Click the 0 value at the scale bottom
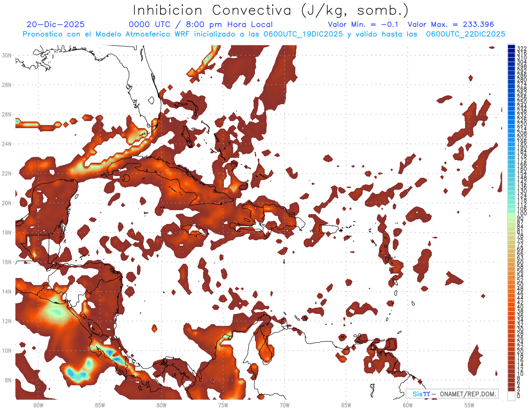This screenshot has height=411, width=532. pos(519,397)
